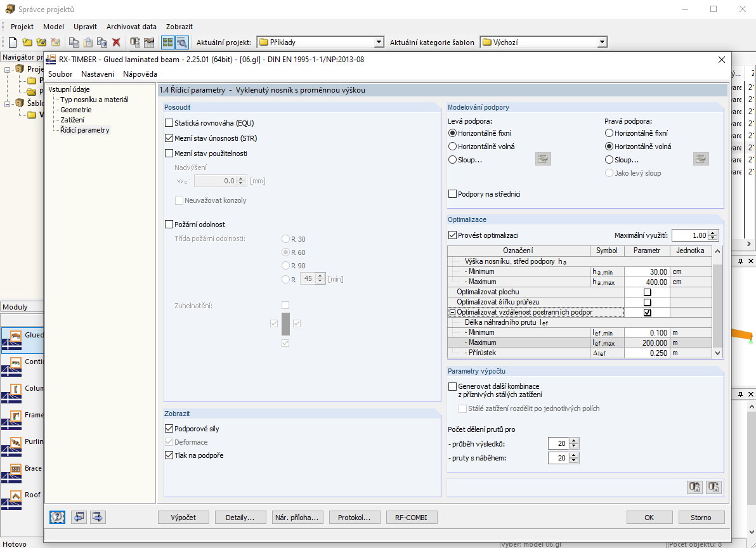Toggle Tlak na podpoře checkbox
The width and height of the screenshot is (756, 548).
(x=169, y=455)
